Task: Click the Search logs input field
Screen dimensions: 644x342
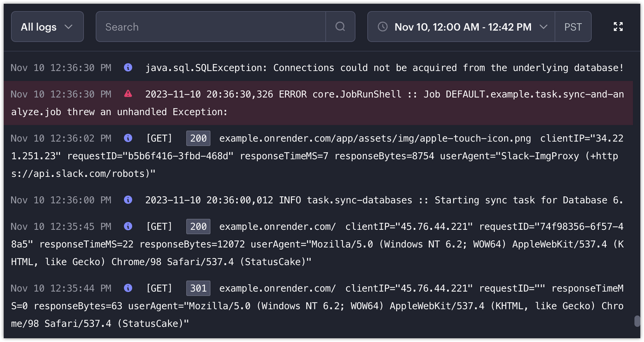Action: coord(210,27)
